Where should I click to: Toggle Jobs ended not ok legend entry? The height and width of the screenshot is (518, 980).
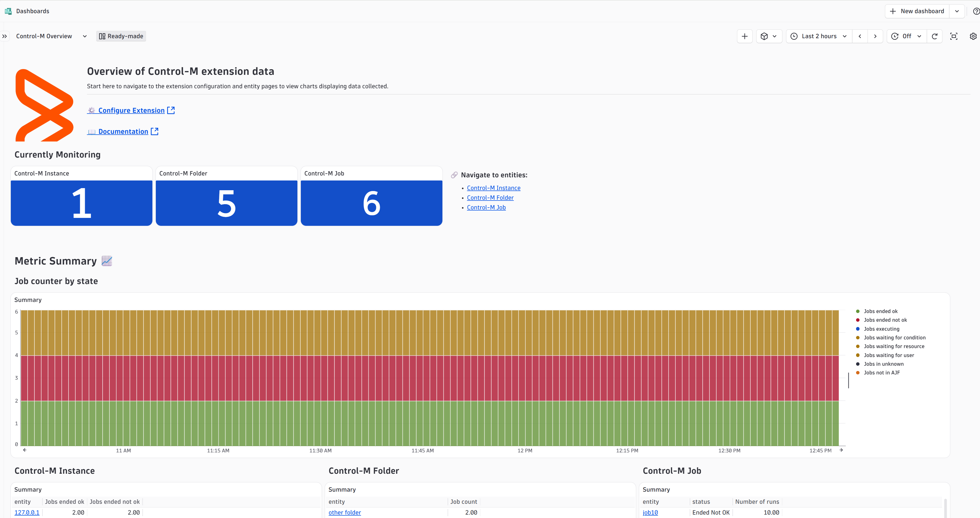tap(881, 320)
